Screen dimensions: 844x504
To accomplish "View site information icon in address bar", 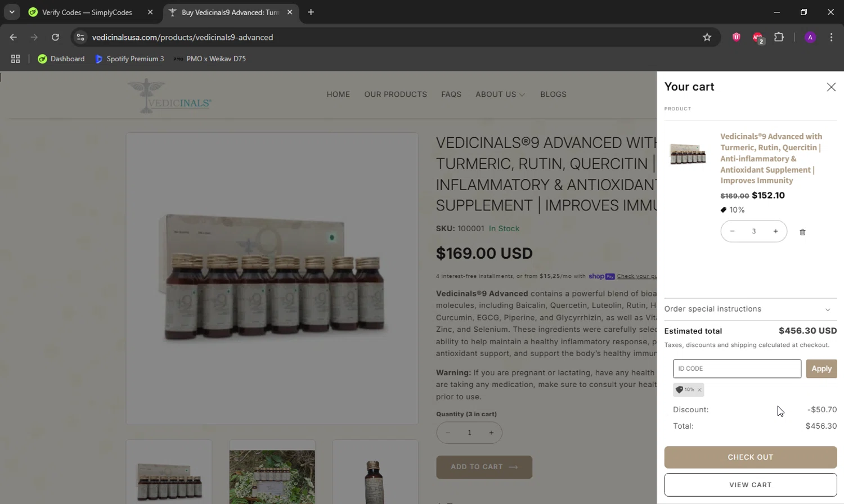I will pos(80,37).
